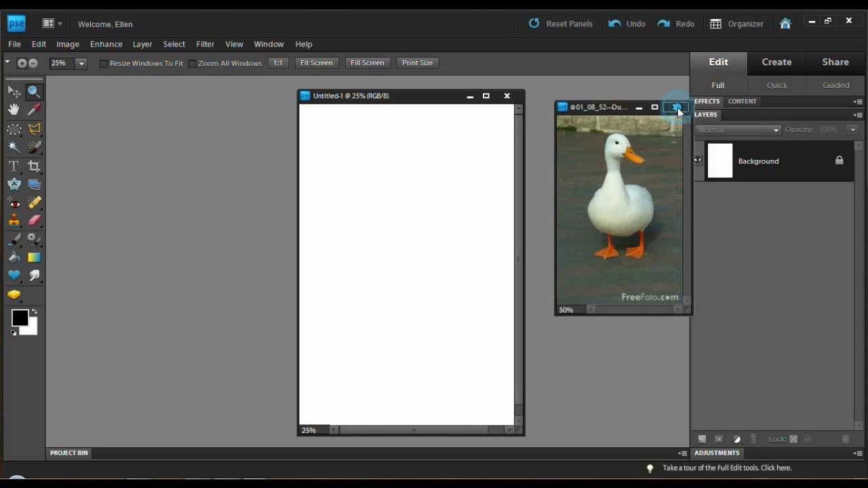Create adjustment layer half-circle icon
868x488 pixels.
pos(737,439)
